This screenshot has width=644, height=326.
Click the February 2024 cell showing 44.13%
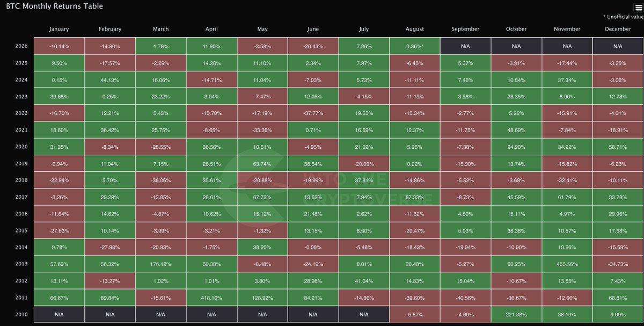coord(110,79)
